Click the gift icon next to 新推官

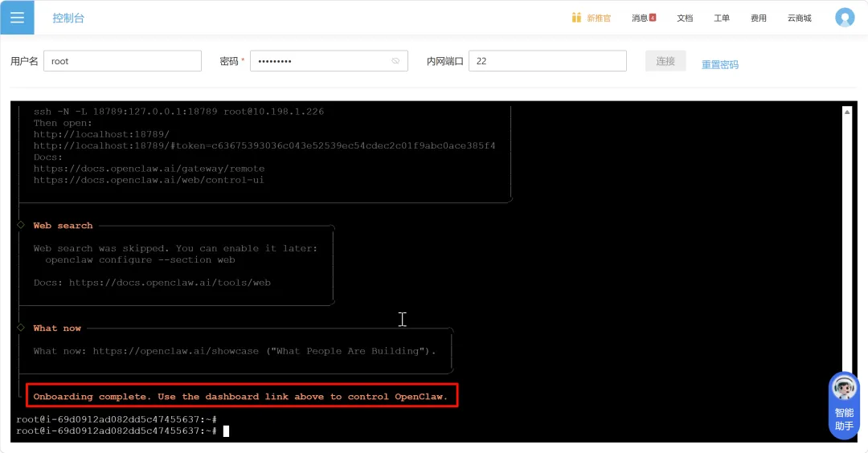576,18
